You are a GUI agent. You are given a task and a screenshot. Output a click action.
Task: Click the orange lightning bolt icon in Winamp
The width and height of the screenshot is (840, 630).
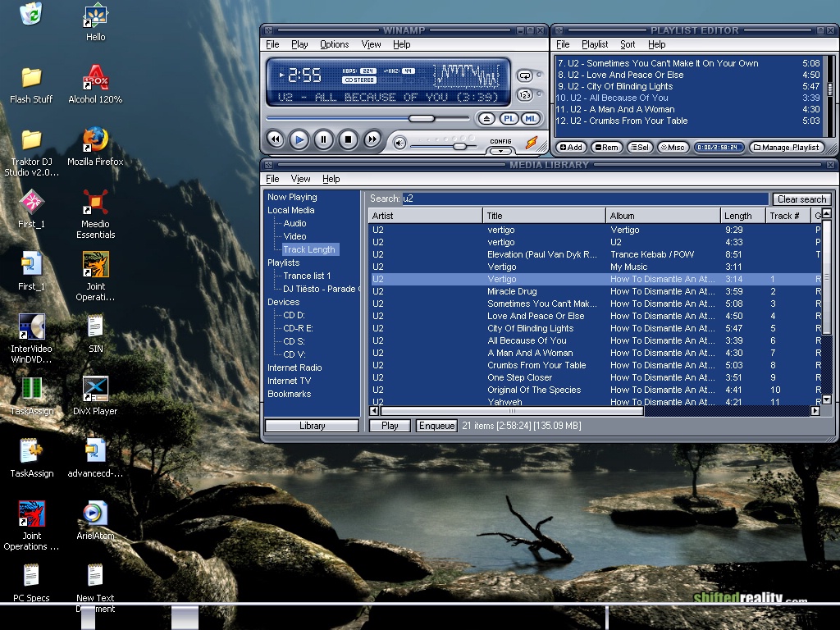[531, 142]
